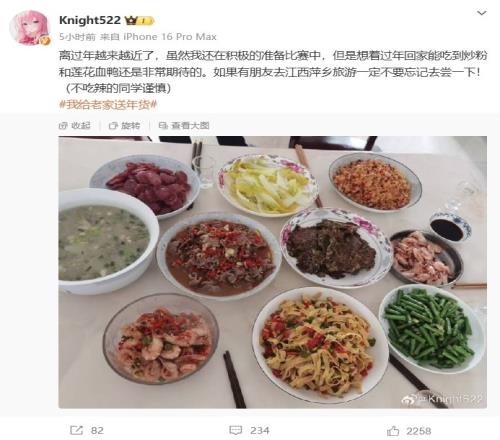Image resolution: width=500 pixels, height=440 pixels.
Task: Open the #我给老家送年货# hashtag topic
Action: click(108, 105)
